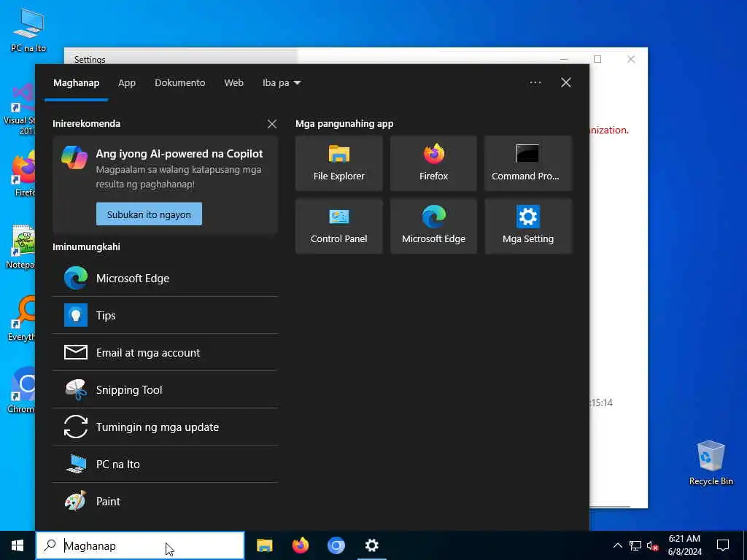Open Mga Setting tile
This screenshot has width=747, height=560.
(x=528, y=226)
